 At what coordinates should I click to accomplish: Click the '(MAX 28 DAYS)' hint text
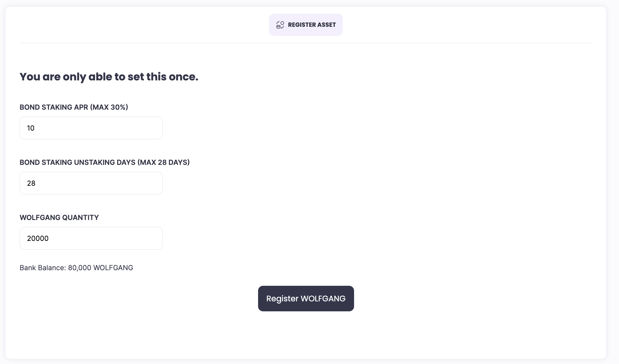click(x=164, y=162)
